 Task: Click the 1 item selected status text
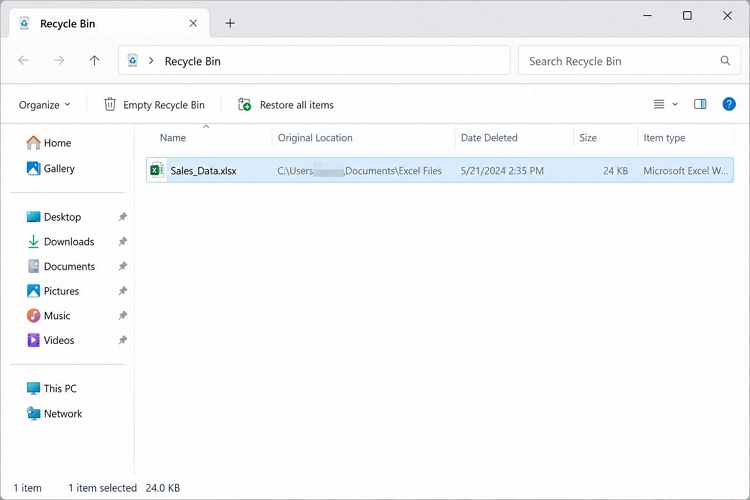click(x=102, y=488)
